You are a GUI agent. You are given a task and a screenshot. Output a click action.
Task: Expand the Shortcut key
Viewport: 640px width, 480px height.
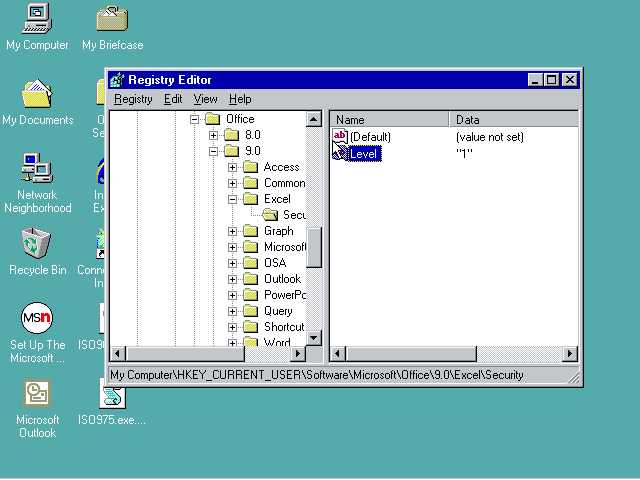click(x=232, y=327)
